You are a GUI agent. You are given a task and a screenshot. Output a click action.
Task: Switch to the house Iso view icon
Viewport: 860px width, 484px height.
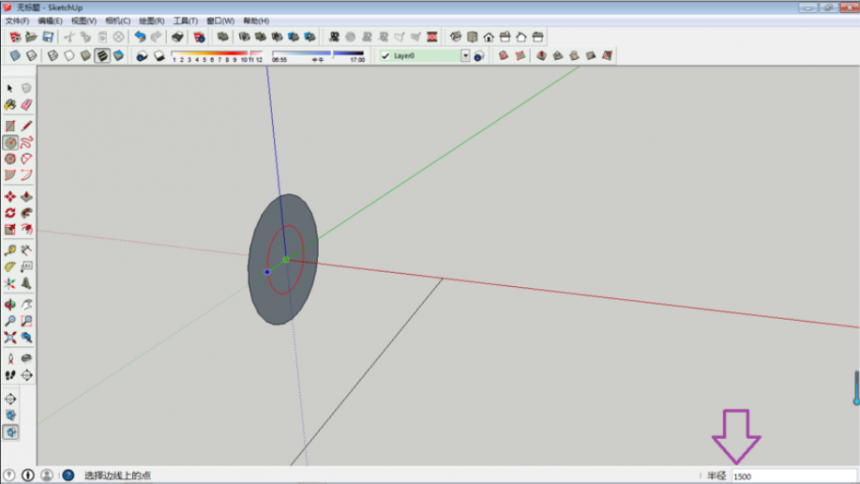tap(456, 37)
